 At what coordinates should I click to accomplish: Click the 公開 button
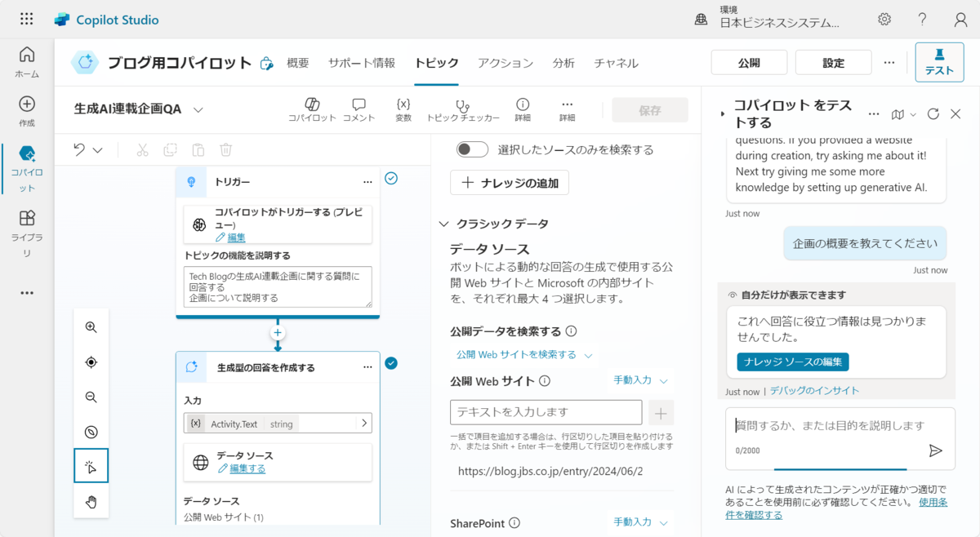click(749, 63)
